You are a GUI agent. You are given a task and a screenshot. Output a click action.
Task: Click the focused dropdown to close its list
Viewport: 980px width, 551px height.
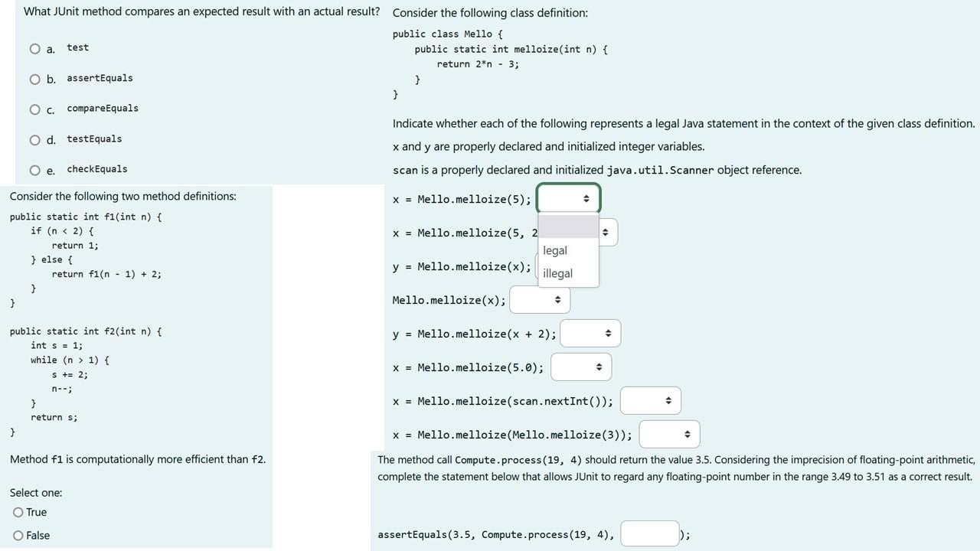pos(568,198)
